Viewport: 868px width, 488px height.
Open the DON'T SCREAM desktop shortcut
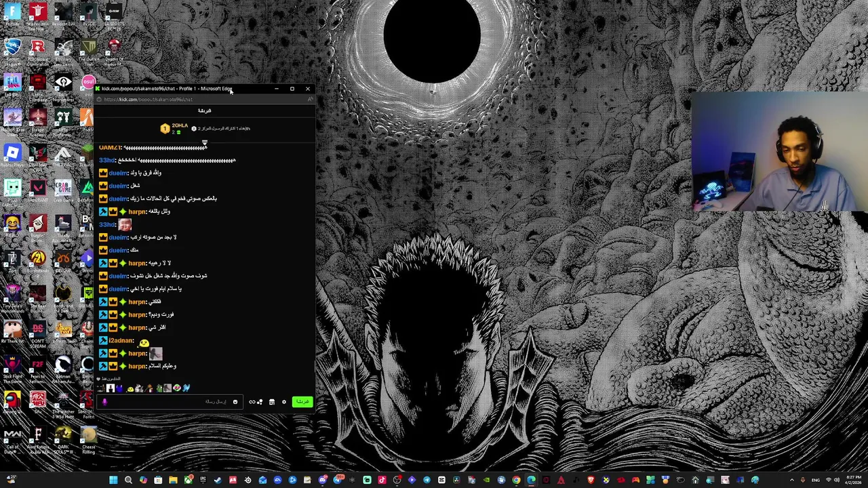(x=38, y=332)
